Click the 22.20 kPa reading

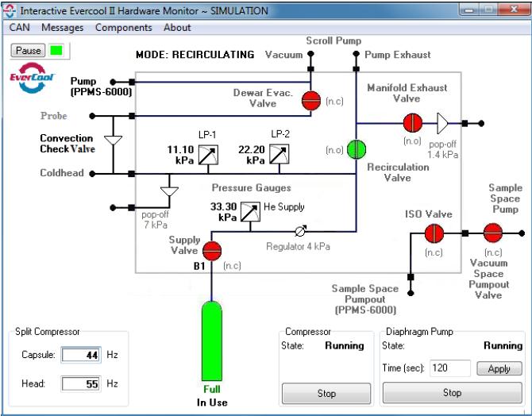pyautogui.click(x=252, y=155)
